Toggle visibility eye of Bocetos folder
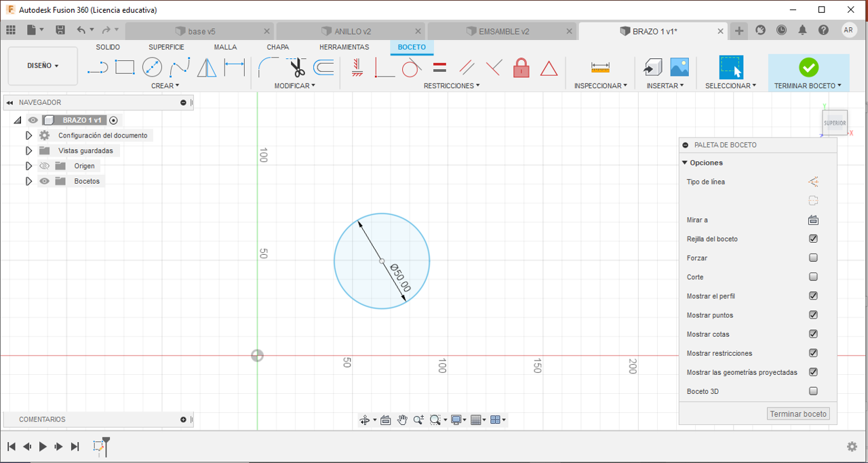The image size is (868, 463). point(44,181)
